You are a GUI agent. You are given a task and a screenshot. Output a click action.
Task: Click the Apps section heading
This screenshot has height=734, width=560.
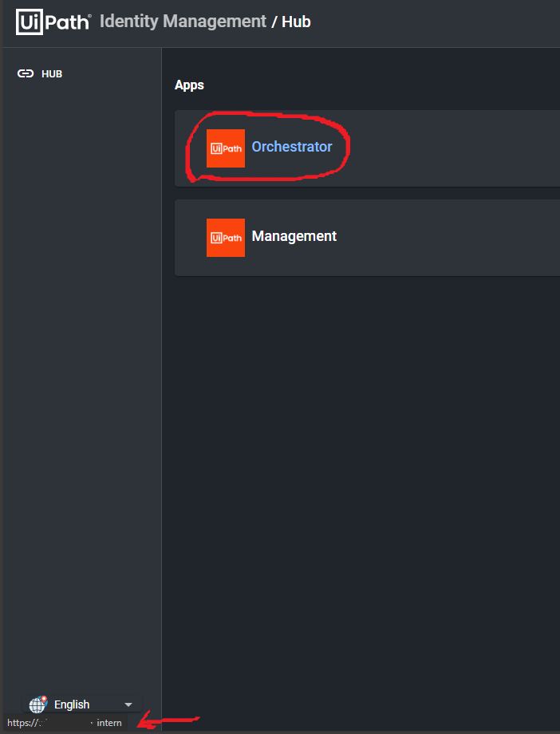(189, 85)
